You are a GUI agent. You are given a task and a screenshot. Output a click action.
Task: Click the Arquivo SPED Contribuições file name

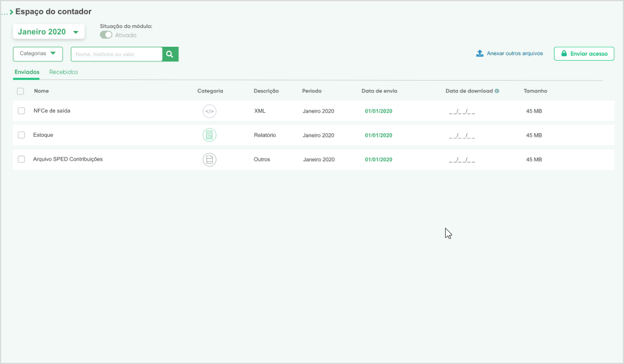point(68,160)
